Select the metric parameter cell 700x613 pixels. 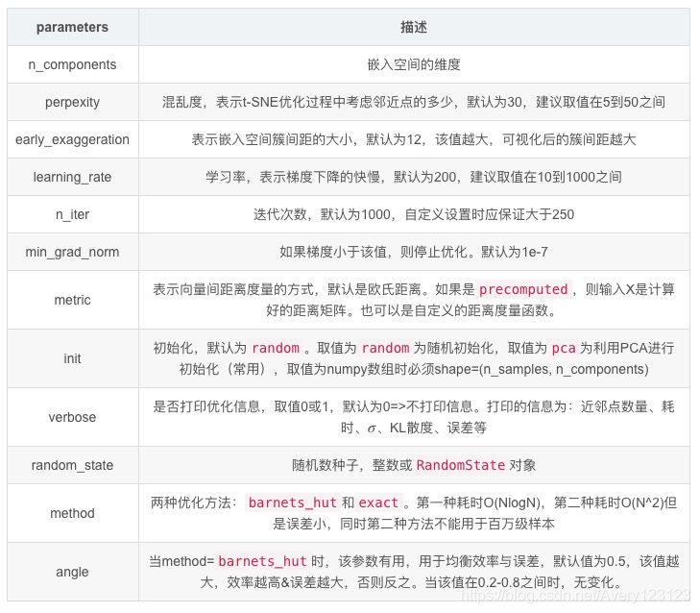tap(72, 300)
